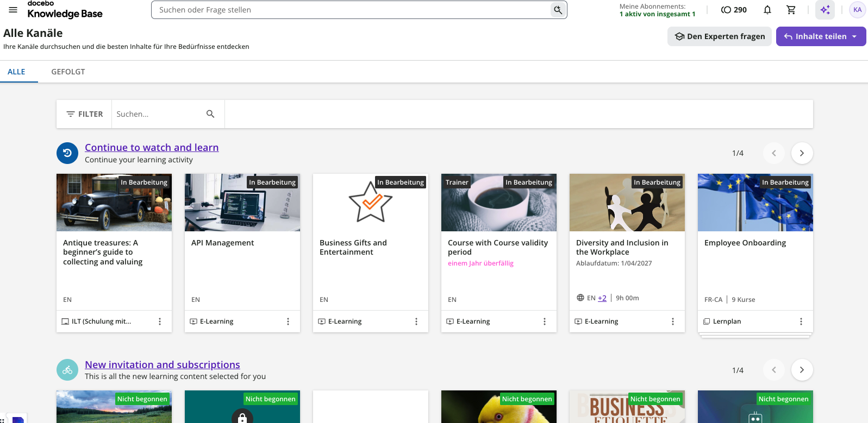Click the Den Experten fragen button
This screenshot has width=868, height=423.
tap(720, 36)
